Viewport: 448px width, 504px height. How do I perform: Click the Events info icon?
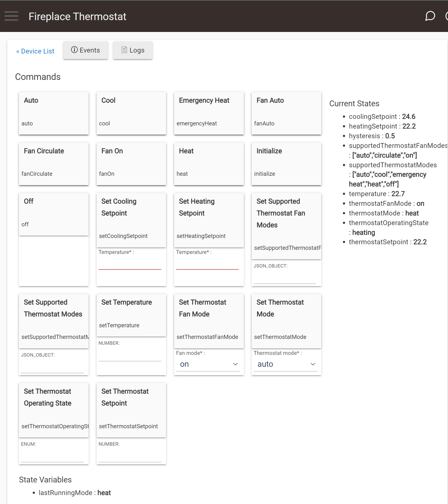click(x=74, y=50)
